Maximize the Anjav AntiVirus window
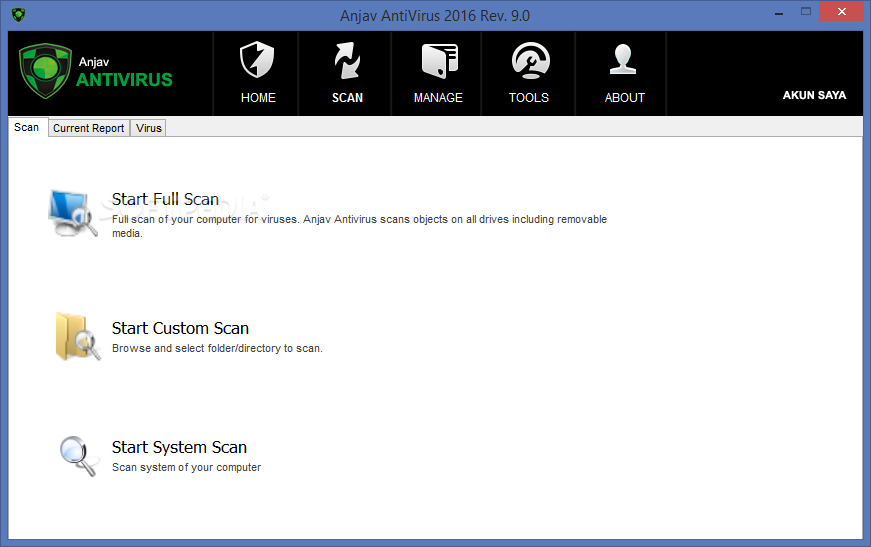 click(x=806, y=12)
